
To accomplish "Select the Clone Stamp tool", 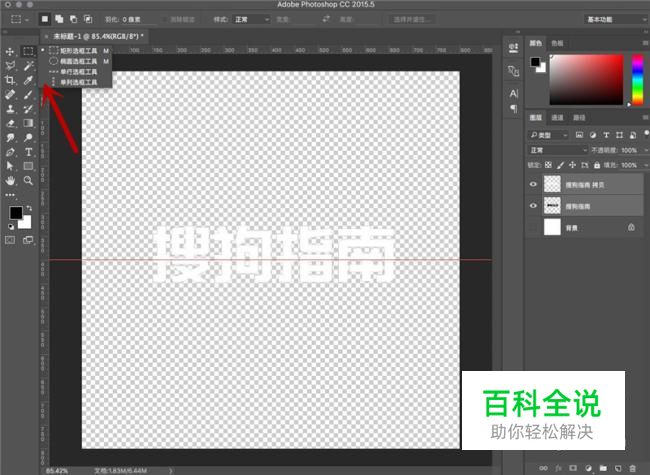I will [10, 109].
